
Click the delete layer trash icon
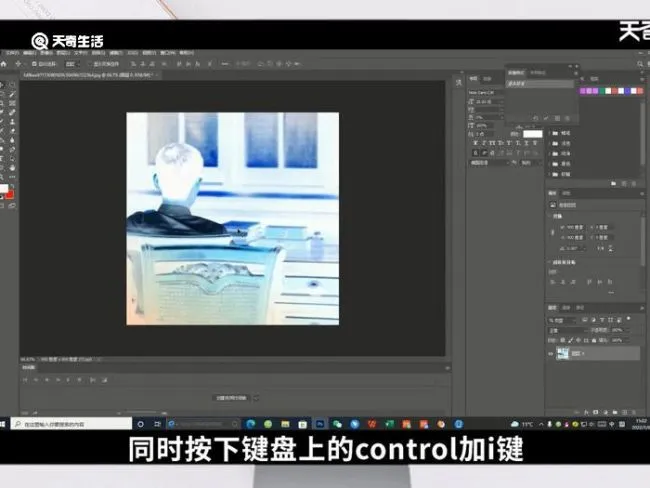click(634, 412)
